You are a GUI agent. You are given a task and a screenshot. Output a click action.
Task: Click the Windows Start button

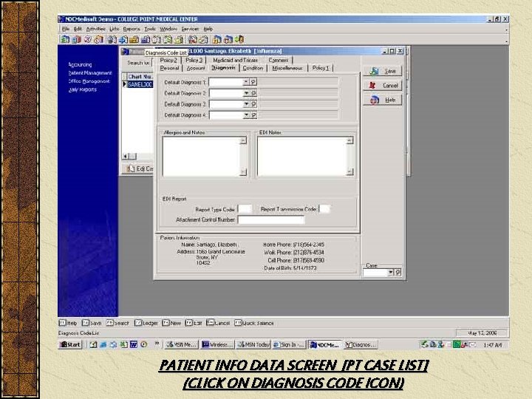70,345
